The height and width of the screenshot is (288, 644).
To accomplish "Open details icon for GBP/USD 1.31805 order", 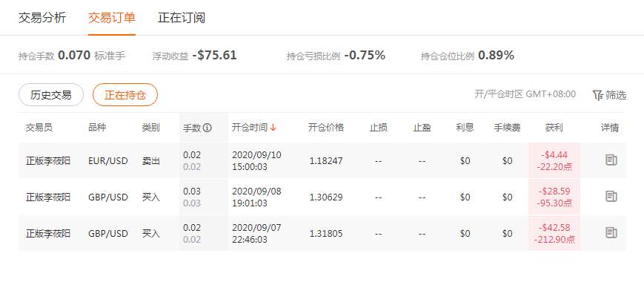I will tap(611, 233).
